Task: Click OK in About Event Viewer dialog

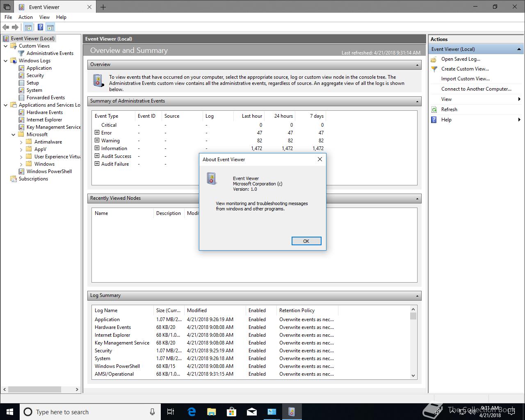Action: coord(306,241)
